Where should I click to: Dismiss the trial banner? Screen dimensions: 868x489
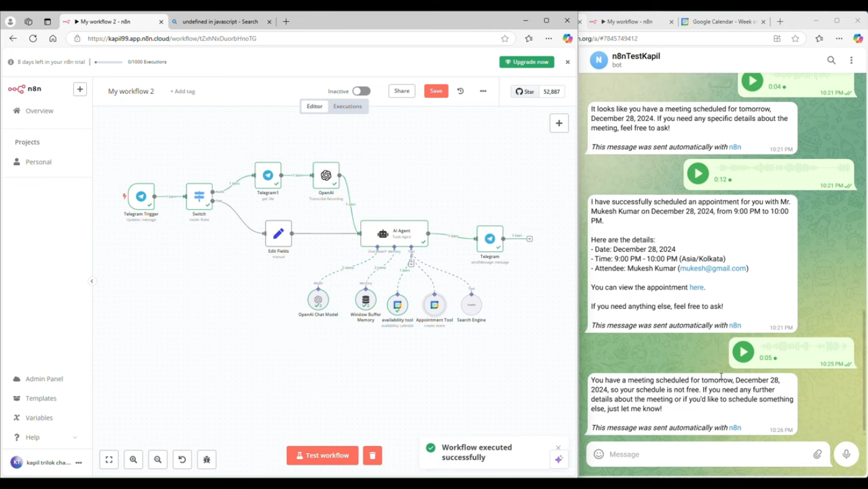(x=567, y=62)
